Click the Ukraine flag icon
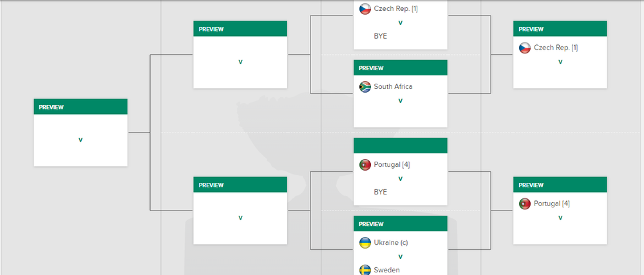 [365, 243]
